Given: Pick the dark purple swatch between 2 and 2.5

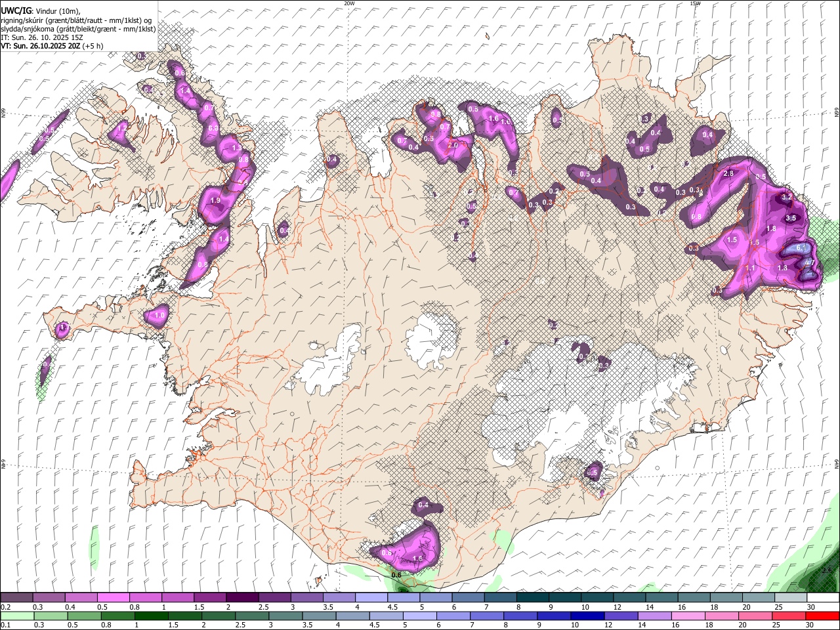Looking at the screenshot, I should coord(242,598).
